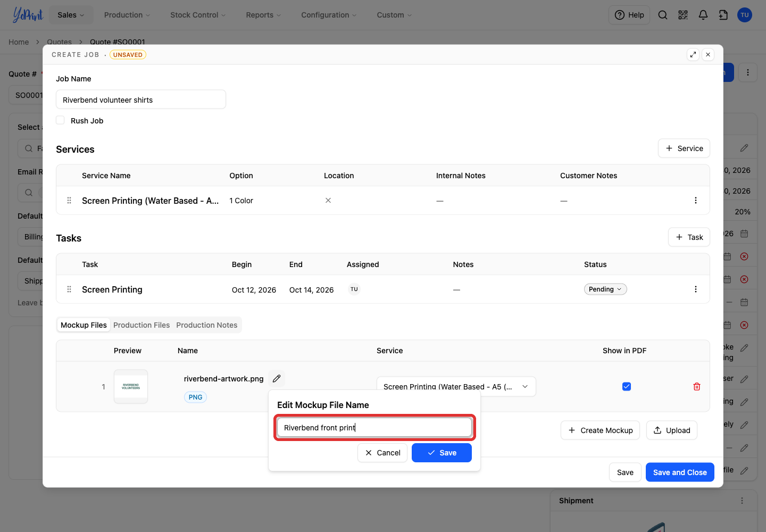Open the notifications bell
The height and width of the screenshot is (532, 766).
tap(703, 15)
